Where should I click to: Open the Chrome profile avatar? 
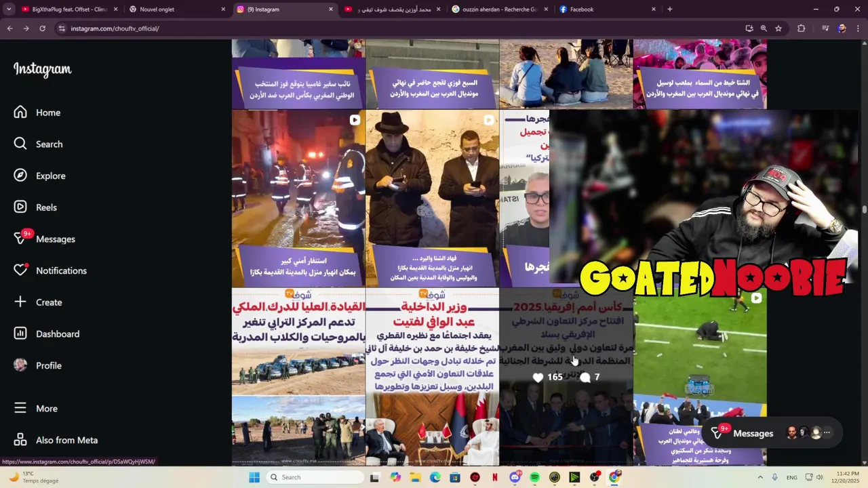[x=842, y=28]
